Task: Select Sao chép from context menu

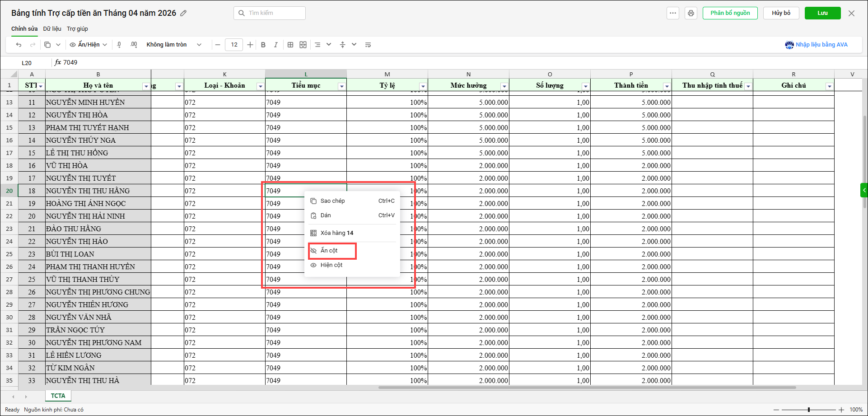Action: pyautogui.click(x=332, y=201)
